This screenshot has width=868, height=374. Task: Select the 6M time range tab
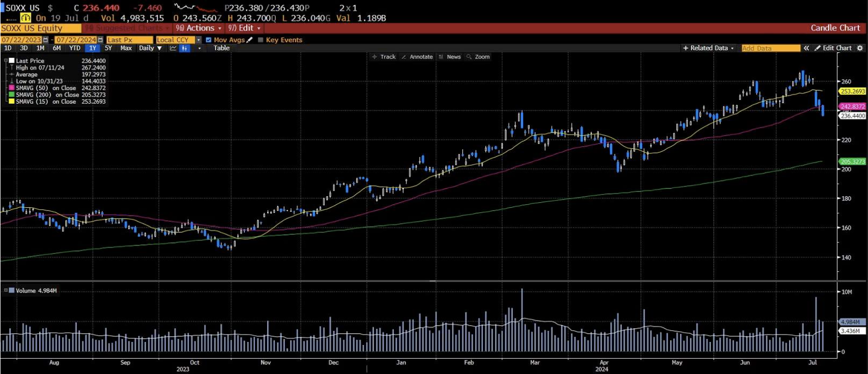coord(56,48)
